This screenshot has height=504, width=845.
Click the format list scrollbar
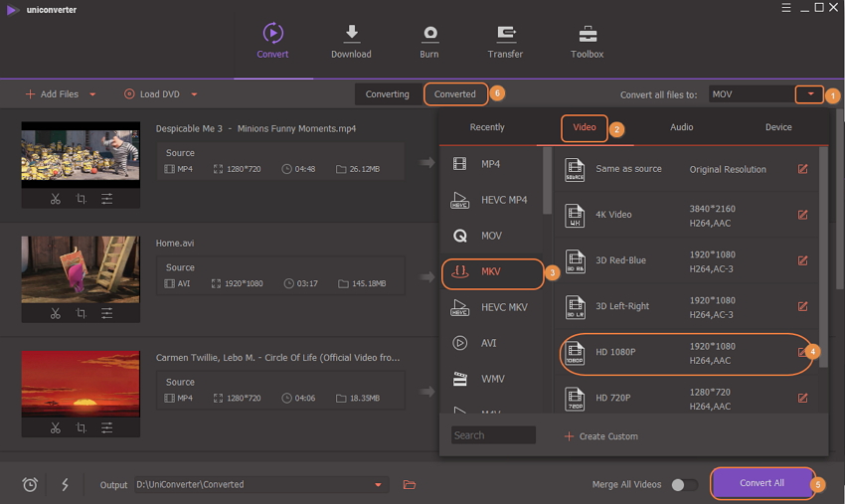548,181
